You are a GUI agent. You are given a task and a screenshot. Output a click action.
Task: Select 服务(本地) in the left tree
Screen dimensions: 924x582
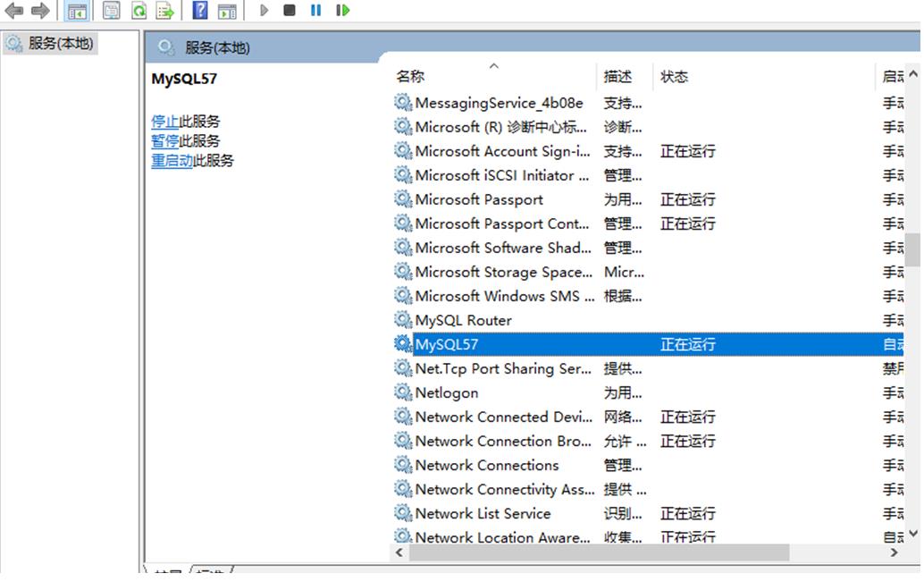point(54,40)
